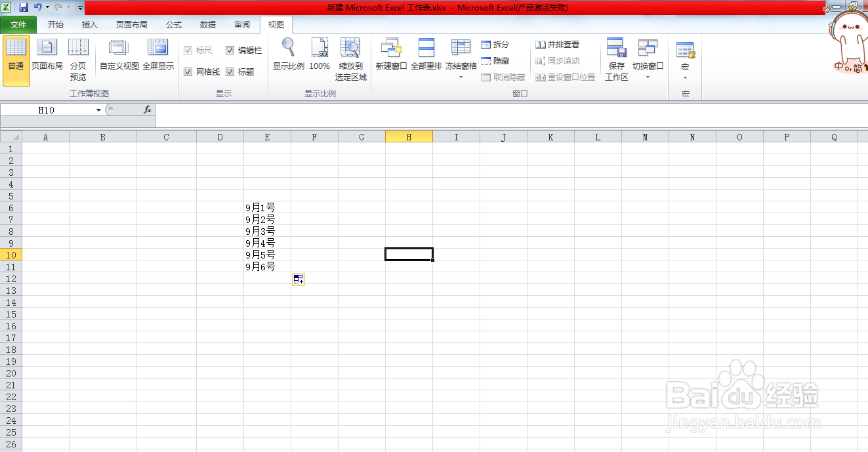Screen dimensions: 868x452
Task: Click the Name Box showing H10
Action: click(47, 110)
